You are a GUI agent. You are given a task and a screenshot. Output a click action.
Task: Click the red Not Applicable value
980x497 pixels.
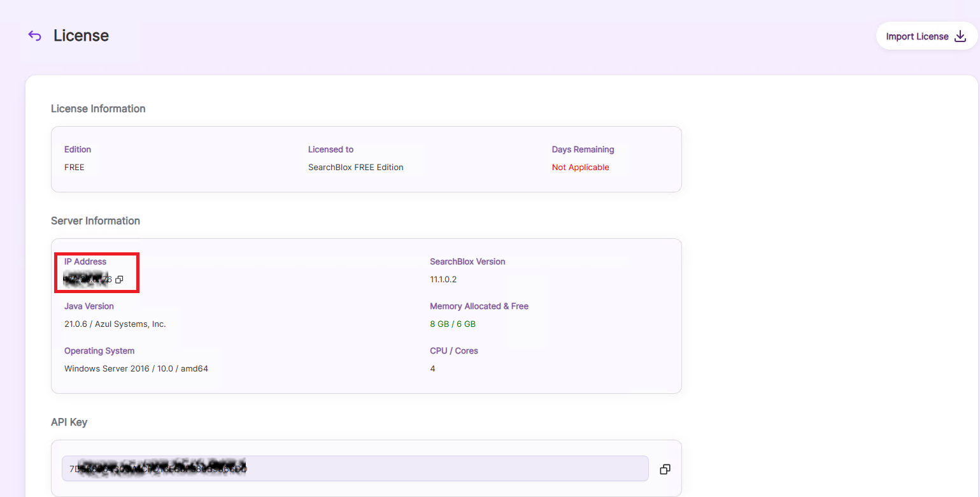(580, 167)
